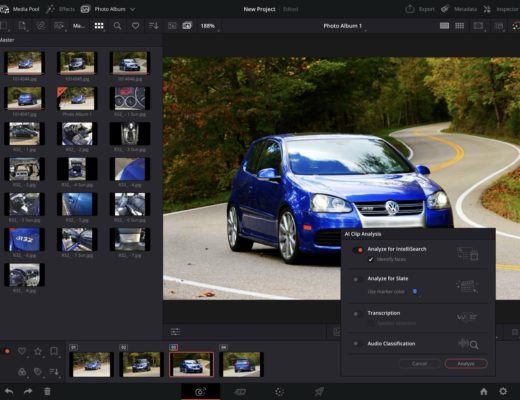Switch to the Deliver rocket page tab
Image resolution: width=520 pixels, height=400 pixels.
(319, 392)
